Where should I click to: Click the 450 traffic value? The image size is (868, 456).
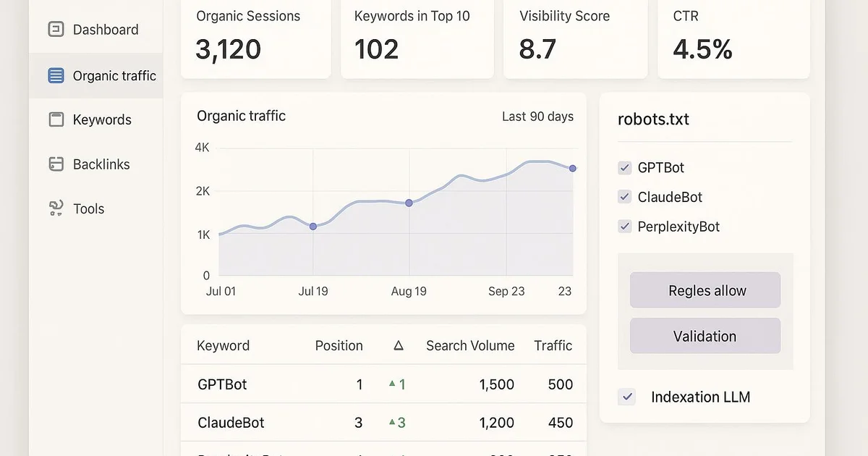coord(560,423)
